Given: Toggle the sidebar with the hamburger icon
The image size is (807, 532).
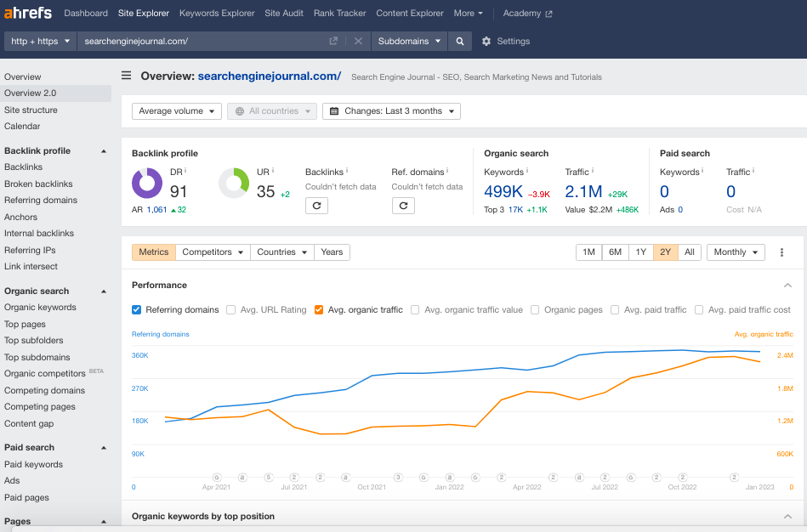Looking at the screenshot, I should coord(126,75).
